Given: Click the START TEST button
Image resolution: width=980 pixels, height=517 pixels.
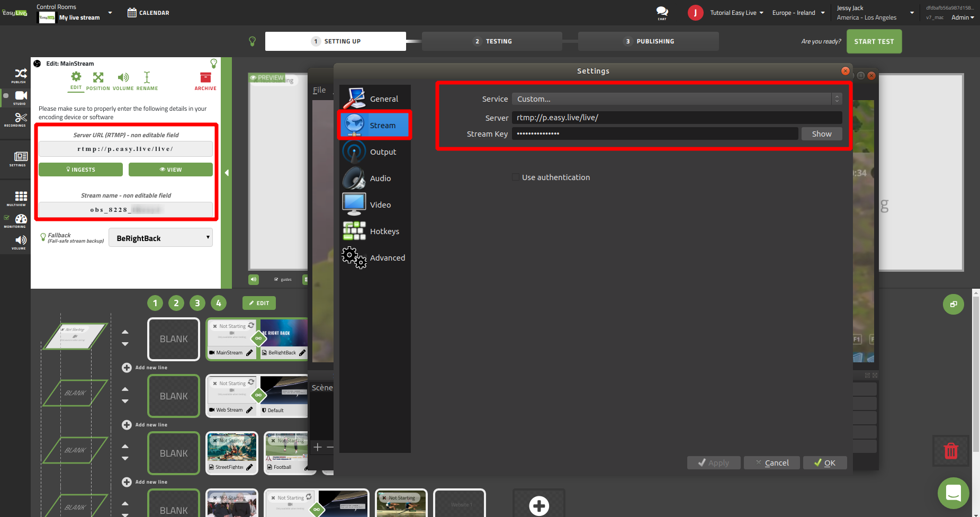Looking at the screenshot, I should [x=874, y=41].
